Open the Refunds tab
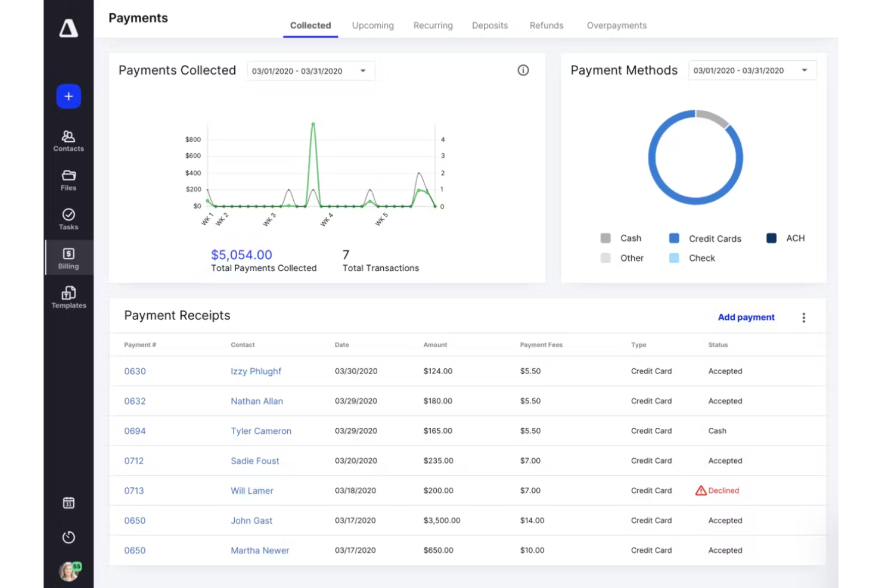Image resolution: width=882 pixels, height=588 pixels. point(546,26)
